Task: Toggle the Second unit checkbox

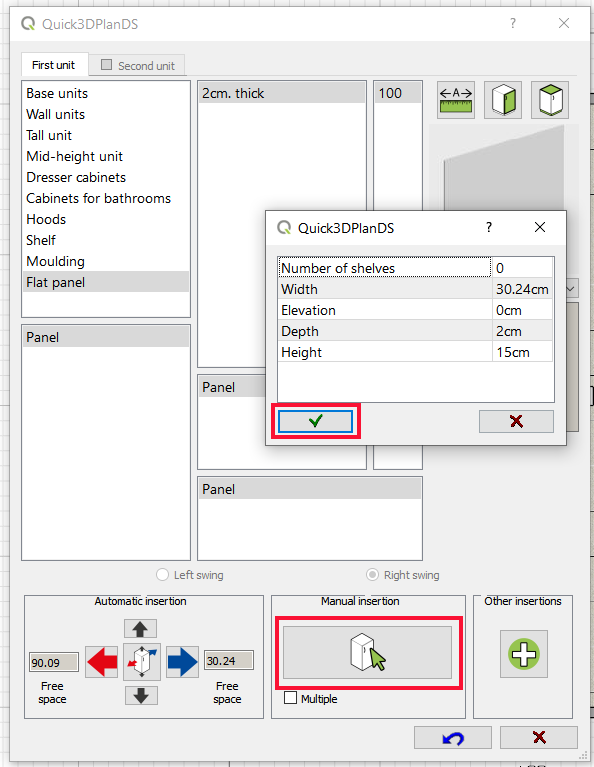Action: pyautogui.click(x=106, y=65)
